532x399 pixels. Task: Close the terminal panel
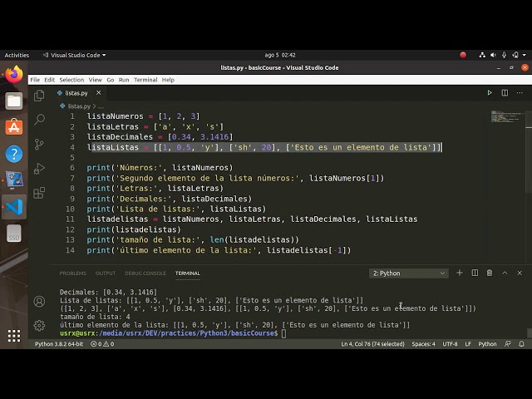520,273
